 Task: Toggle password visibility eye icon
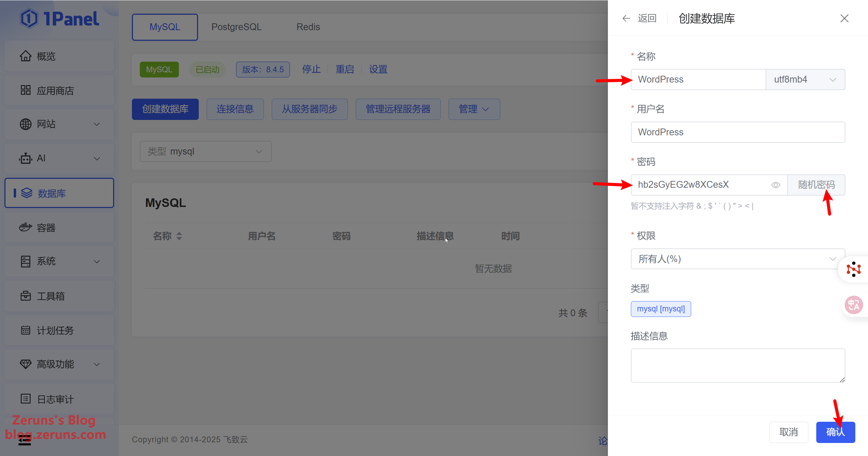click(x=776, y=185)
